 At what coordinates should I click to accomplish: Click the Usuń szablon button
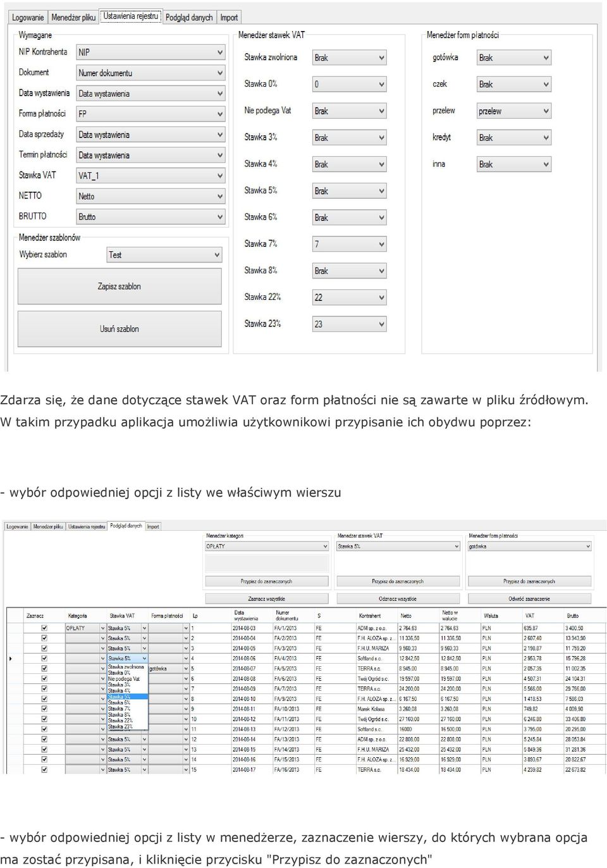coord(120,329)
